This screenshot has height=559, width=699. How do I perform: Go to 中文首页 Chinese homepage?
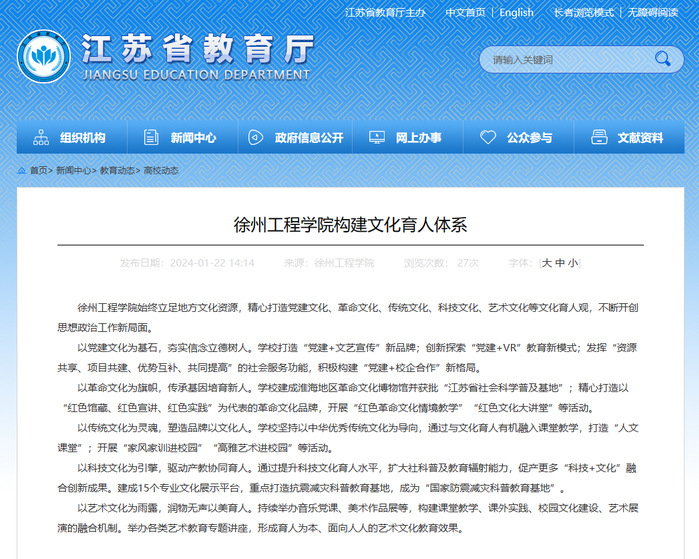(465, 13)
